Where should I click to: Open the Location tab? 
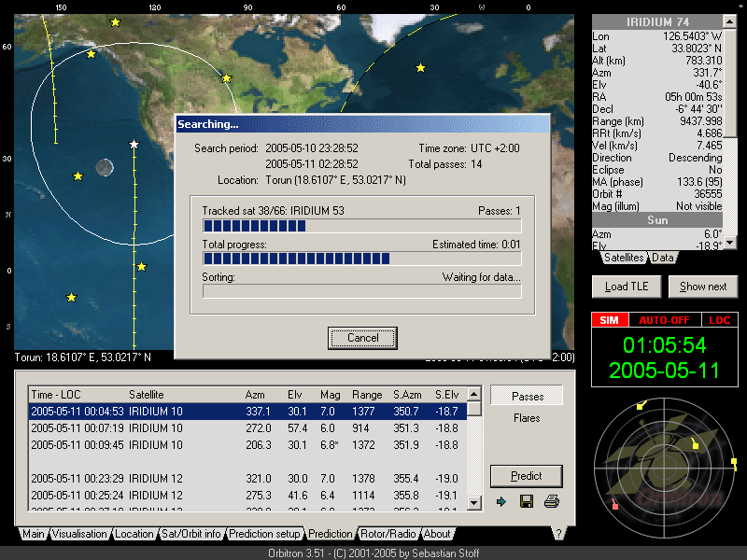(x=134, y=534)
